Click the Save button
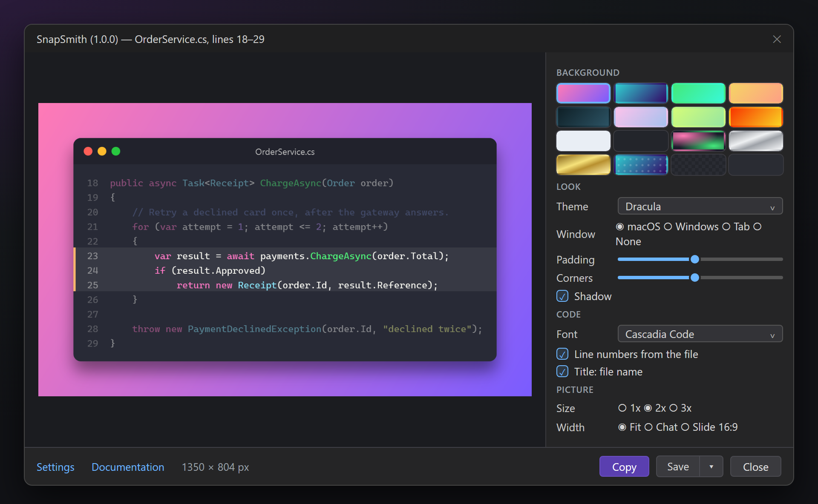The height and width of the screenshot is (504, 818). click(x=678, y=467)
